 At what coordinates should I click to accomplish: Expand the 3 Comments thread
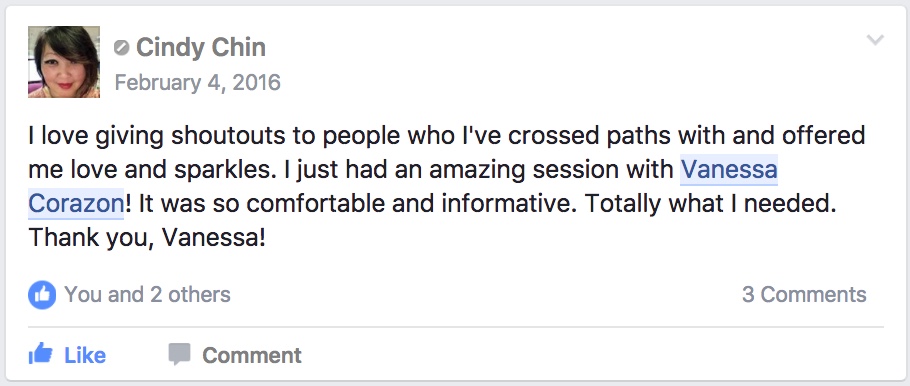[x=804, y=295]
